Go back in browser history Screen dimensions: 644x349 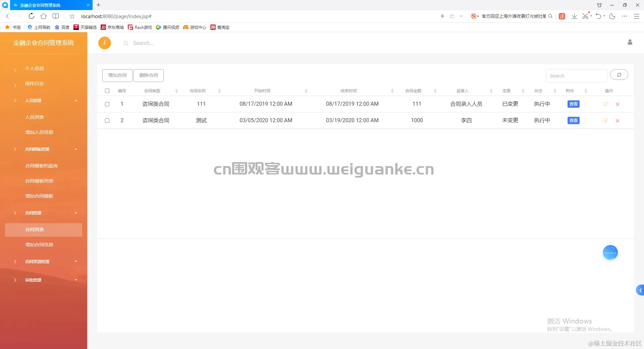pos(7,16)
